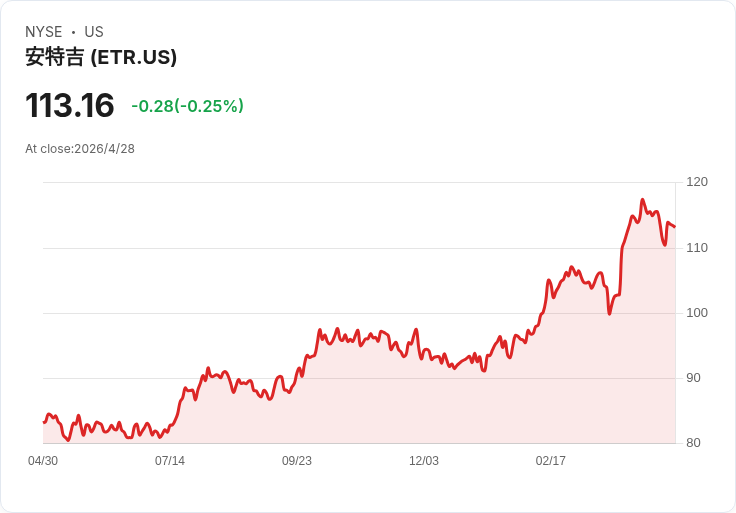Click the 安特吉 (ETR.US) stock title
The width and height of the screenshot is (736, 513).
point(101,58)
